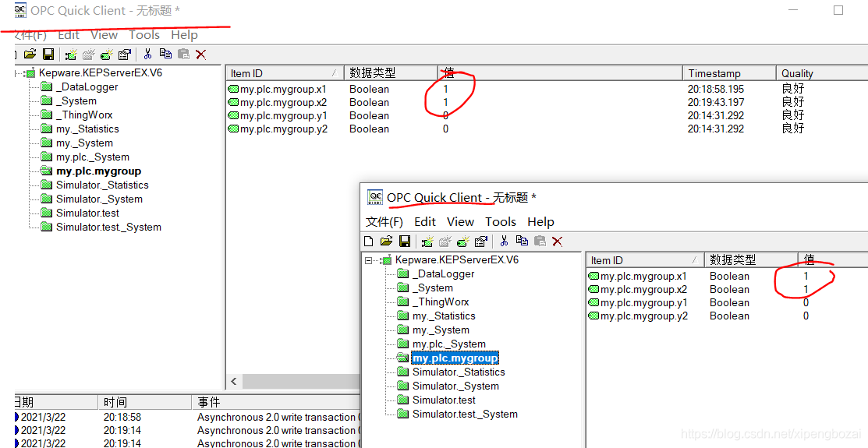Viewport: 868px width, 448px height.
Task: Click 数据类型 header in front window
Action: 751,260
